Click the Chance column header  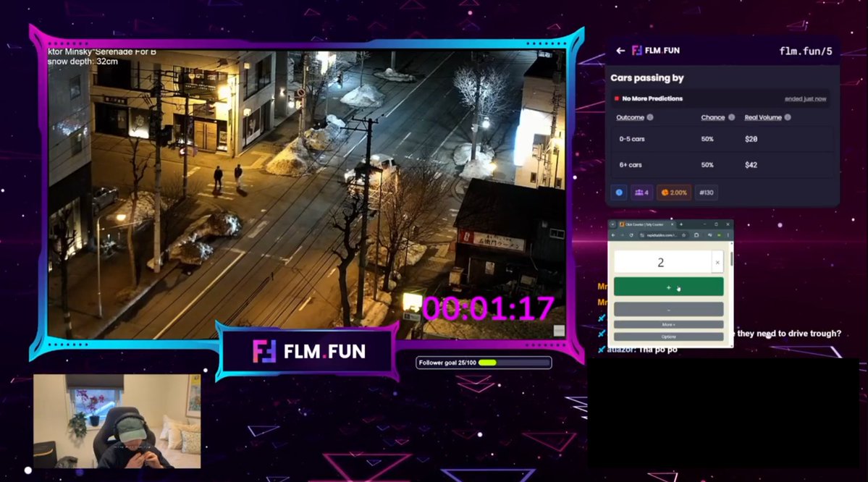(x=712, y=117)
